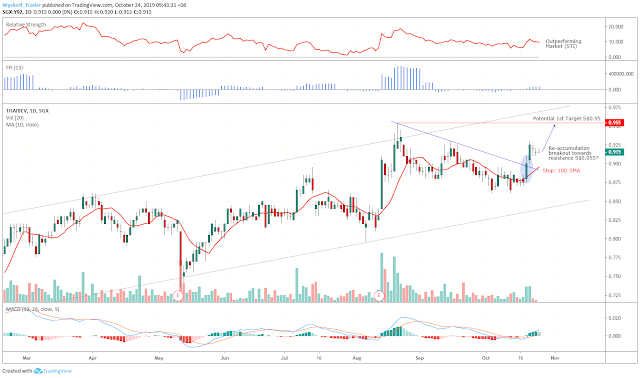Screen dimensions: 640x378
Task: Select the green 0.915 last price label
Action: 615,152
